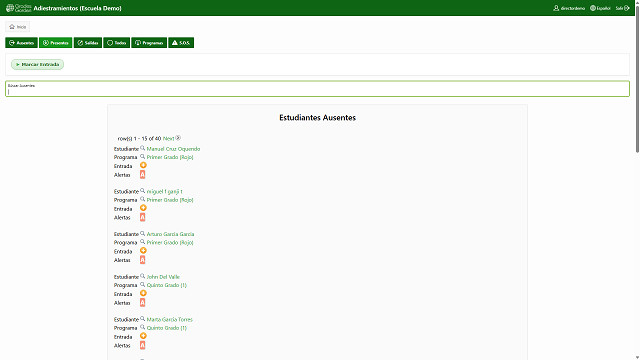Open the Programas tab
The width and height of the screenshot is (640, 360).
click(149, 43)
